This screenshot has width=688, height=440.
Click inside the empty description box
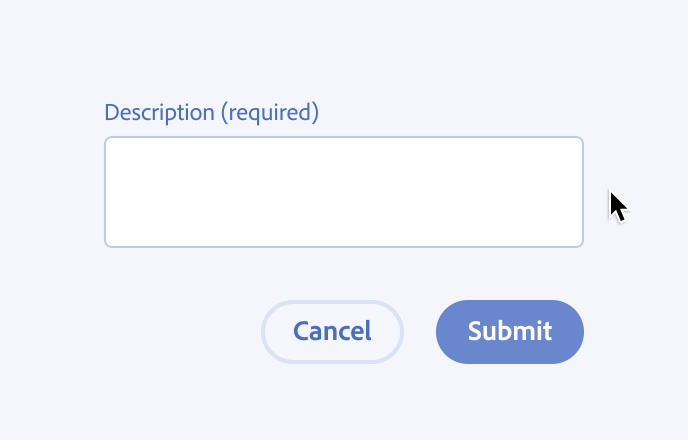343,192
